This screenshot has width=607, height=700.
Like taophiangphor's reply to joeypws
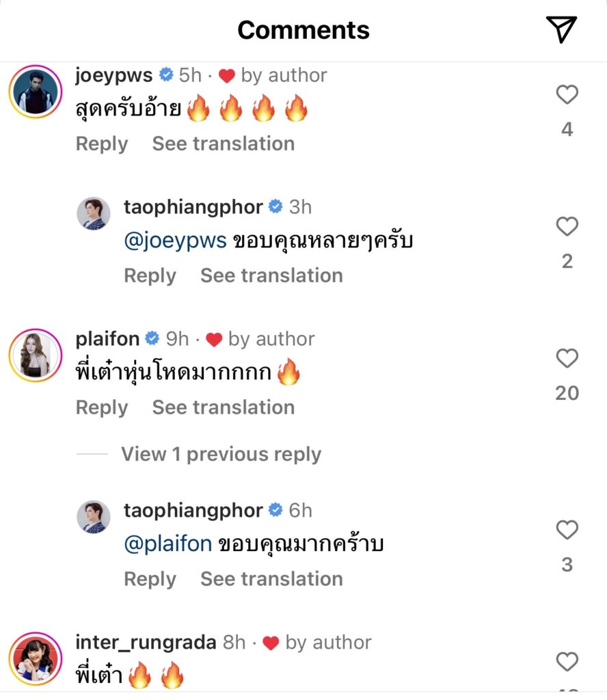pos(567,226)
